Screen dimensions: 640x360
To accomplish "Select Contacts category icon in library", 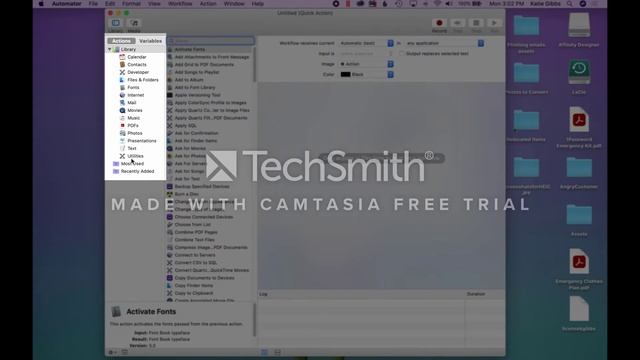I will pyautogui.click(x=122, y=64).
